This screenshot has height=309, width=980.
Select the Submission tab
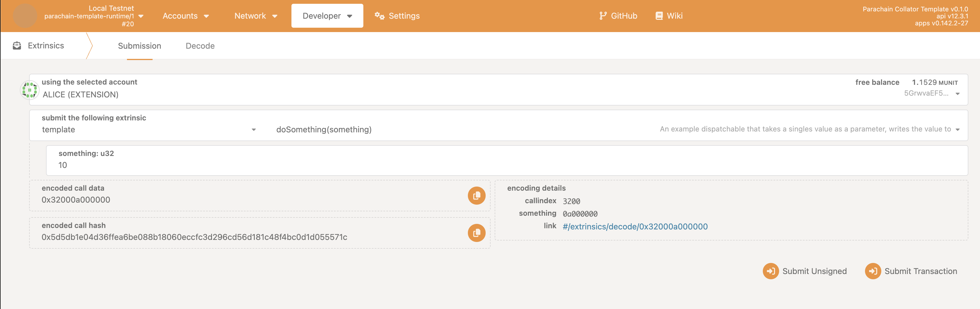pos(140,46)
